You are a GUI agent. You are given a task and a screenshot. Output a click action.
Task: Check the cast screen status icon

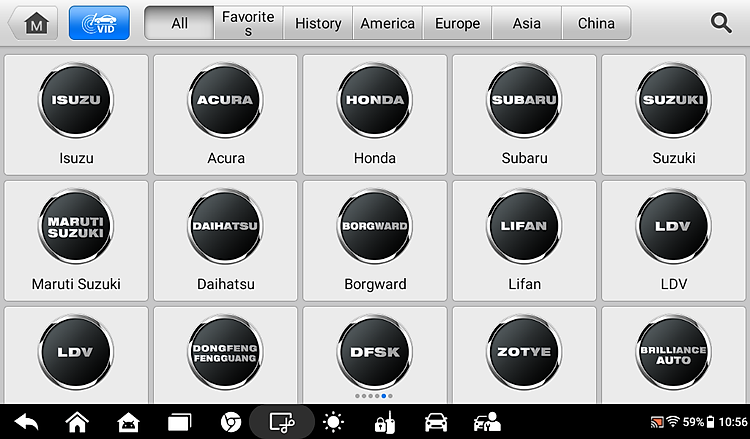(x=657, y=422)
